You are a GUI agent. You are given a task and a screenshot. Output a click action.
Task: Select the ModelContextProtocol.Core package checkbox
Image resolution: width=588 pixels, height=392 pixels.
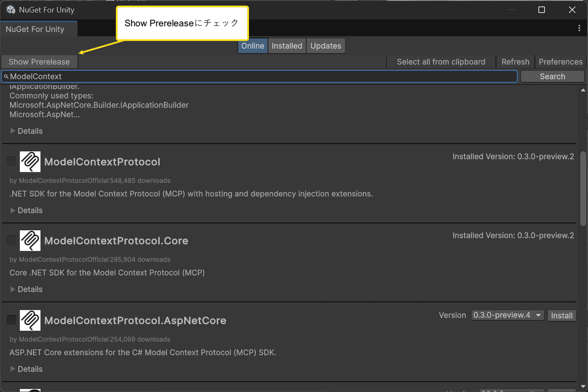coord(11,240)
